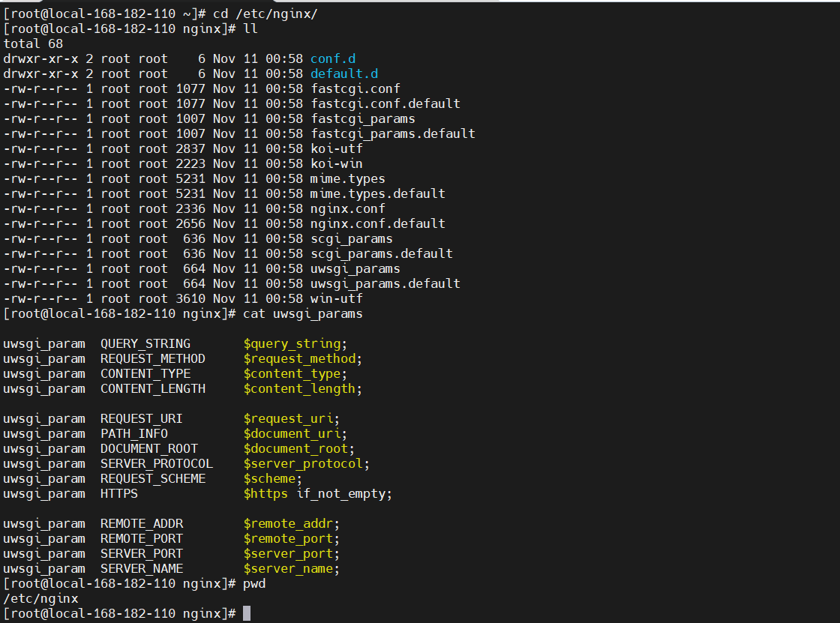The width and height of the screenshot is (840, 623).
Task: Click the CONTENT_LENGTH parameter name
Action: (x=153, y=389)
